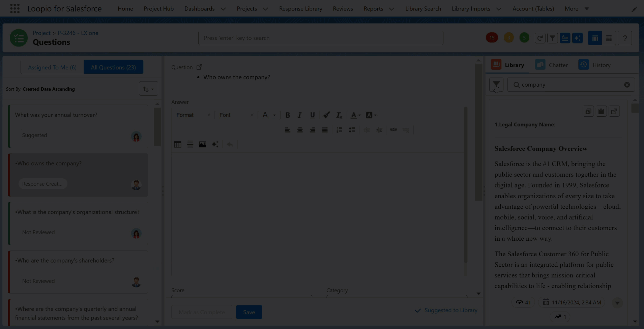644x329 pixels.
Task: Open the Format dropdown
Action: 193,115
